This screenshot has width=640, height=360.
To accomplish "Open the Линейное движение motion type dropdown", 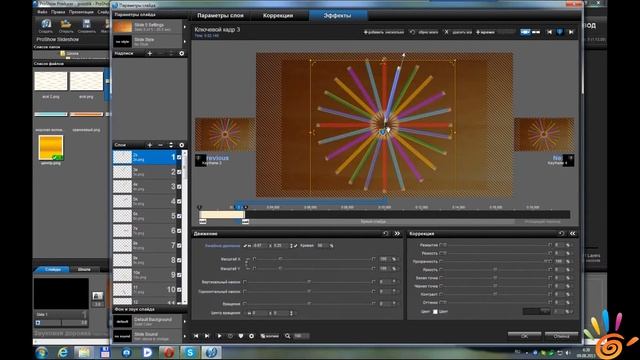I will 222,246.
